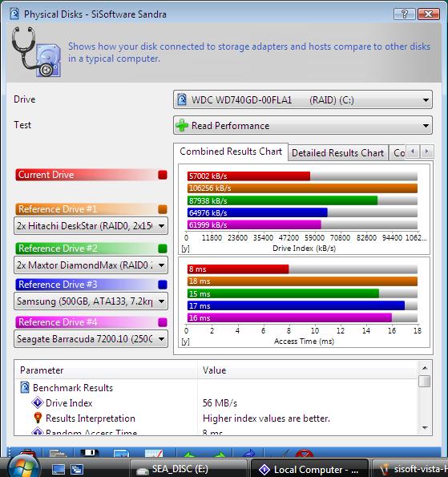Click the red 57002 kB/s bar
The width and height of the screenshot is (448, 477).
click(x=248, y=176)
